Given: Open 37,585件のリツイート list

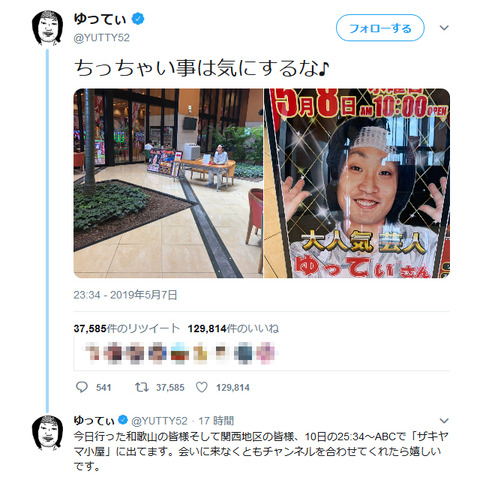Looking at the screenshot, I should (x=126, y=329).
